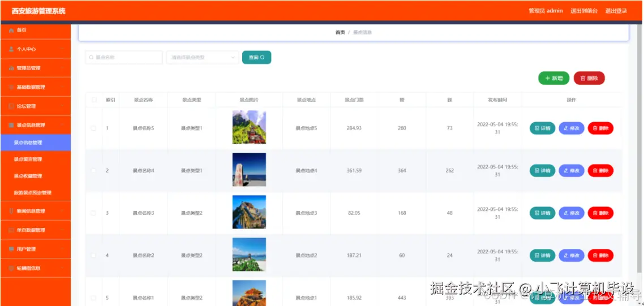Viewport: 644px width, 306px height.
Task: Open the picture thumbnail of 景点名称3
Action: [x=249, y=212]
